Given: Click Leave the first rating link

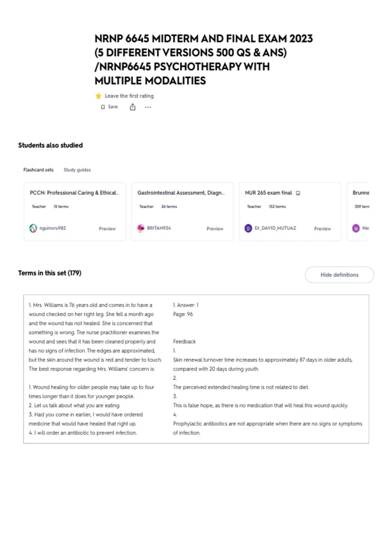Looking at the screenshot, I should 129,96.
